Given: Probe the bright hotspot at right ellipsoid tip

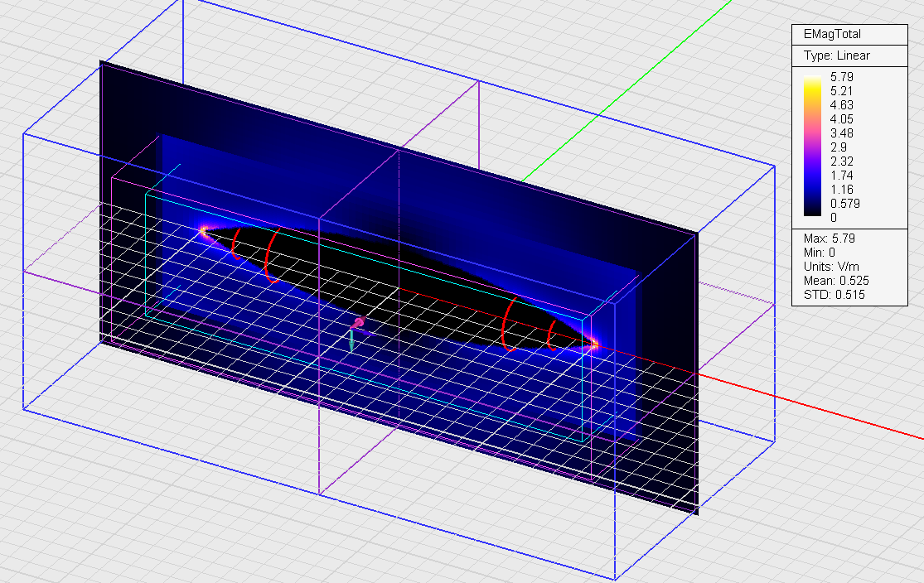Looking at the screenshot, I should tap(593, 344).
